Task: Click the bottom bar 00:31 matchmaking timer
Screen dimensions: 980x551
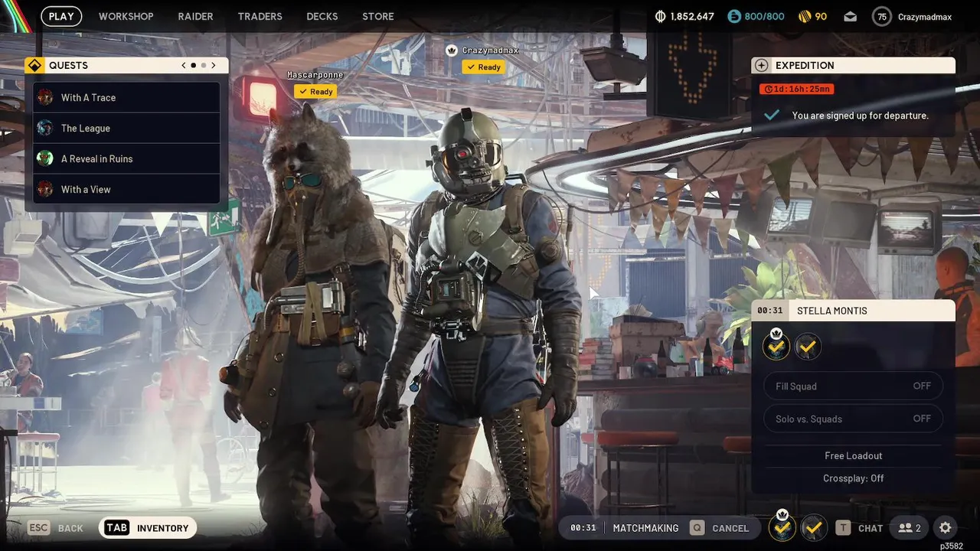Action: (x=583, y=528)
